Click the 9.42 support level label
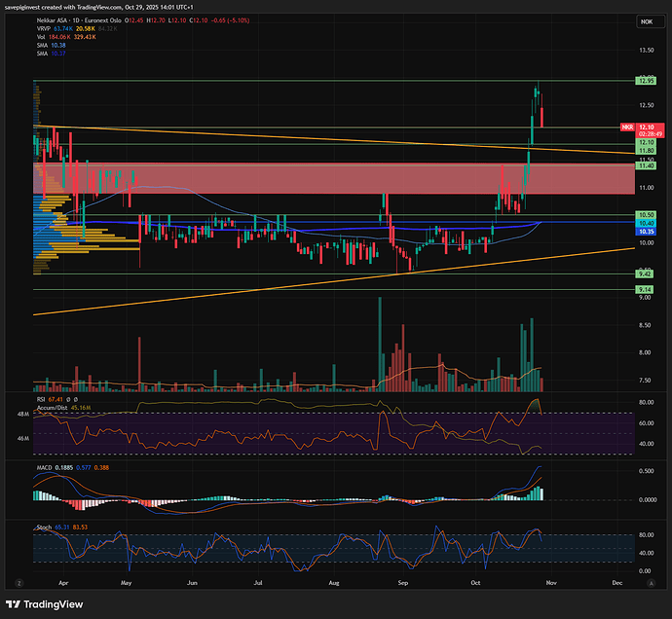The height and width of the screenshot is (619, 672). point(645,274)
